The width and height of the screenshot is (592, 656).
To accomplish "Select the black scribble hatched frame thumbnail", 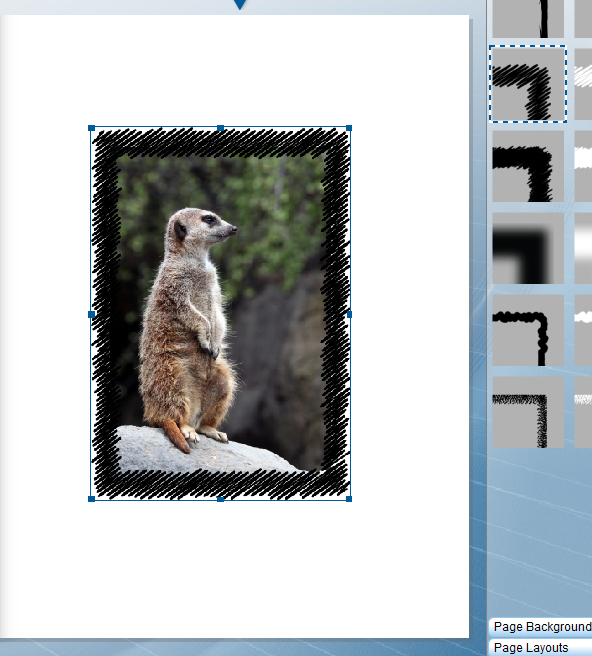I will [x=528, y=84].
